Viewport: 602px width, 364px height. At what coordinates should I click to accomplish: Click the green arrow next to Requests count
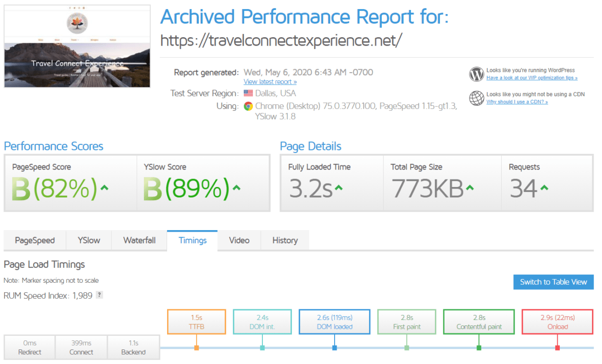(544, 188)
